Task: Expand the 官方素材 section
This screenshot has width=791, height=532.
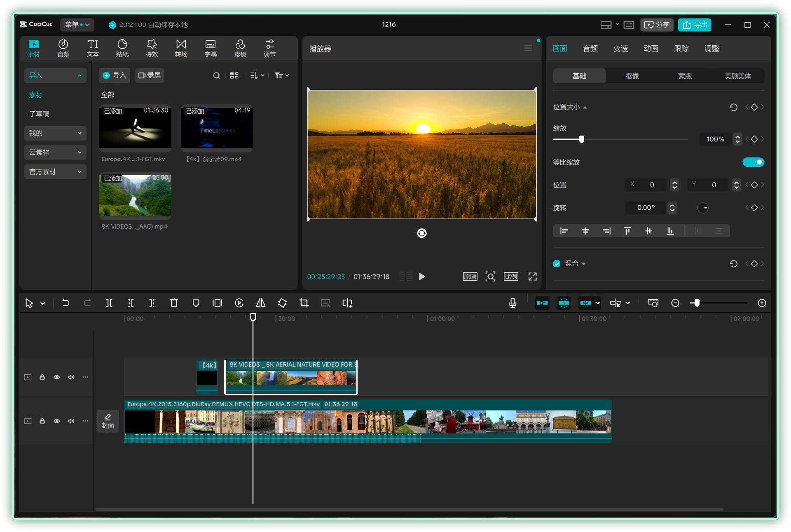Action: click(x=55, y=172)
